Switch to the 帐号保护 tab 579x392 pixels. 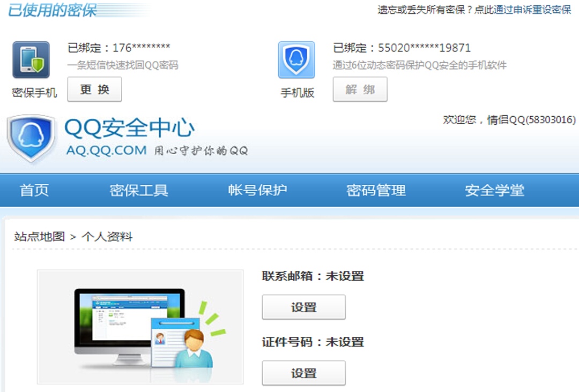(257, 190)
